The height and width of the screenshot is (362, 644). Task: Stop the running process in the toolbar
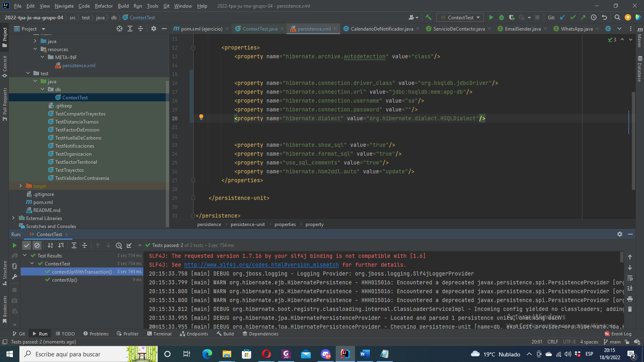[537, 17]
